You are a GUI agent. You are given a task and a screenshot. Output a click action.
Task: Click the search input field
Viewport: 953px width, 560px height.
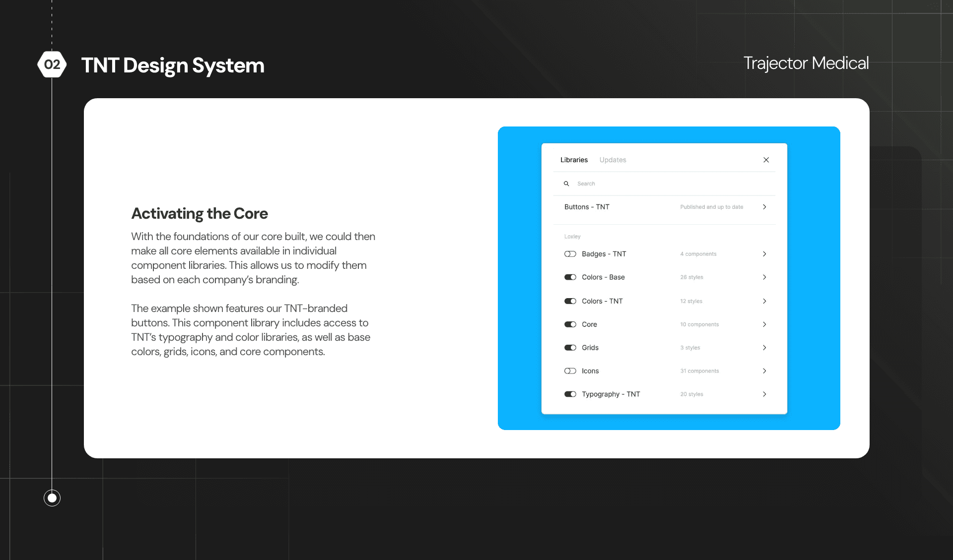(620, 184)
